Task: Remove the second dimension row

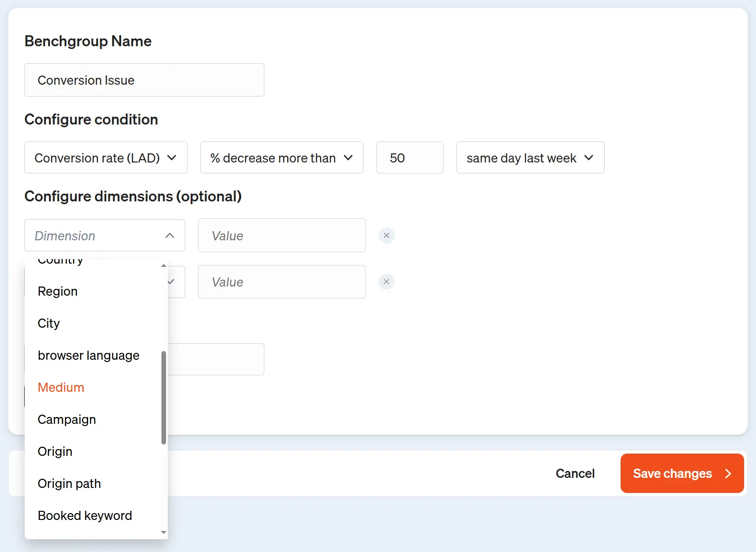Action: pos(386,282)
